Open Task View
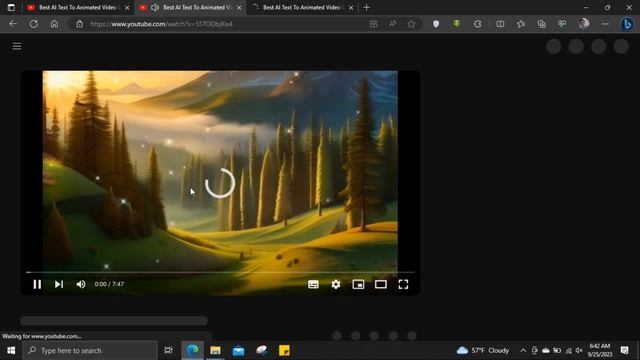Image resolution: width=640 pixels, height=360 pixels. tap(168, 351)
